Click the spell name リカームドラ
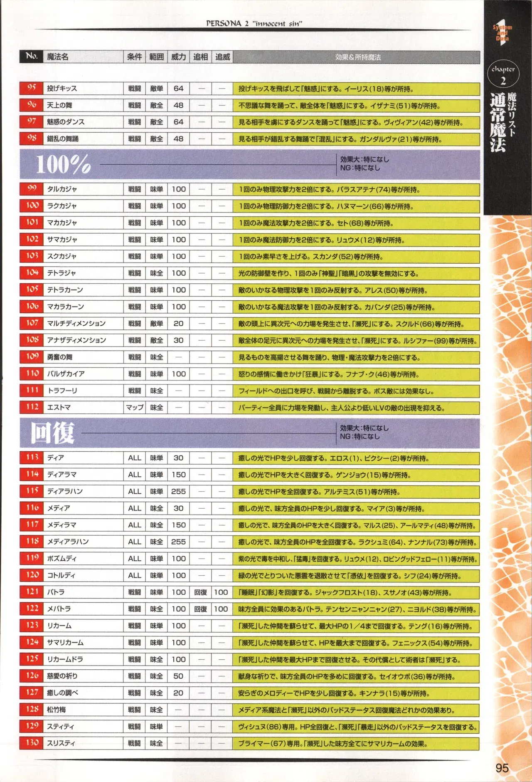 [65, 660]
